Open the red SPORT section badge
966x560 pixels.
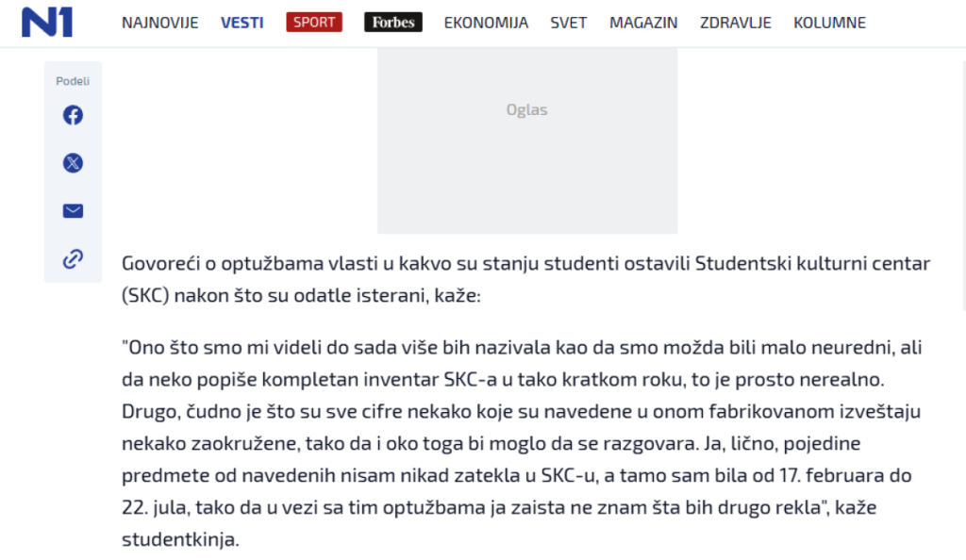[x=314, y=23]
